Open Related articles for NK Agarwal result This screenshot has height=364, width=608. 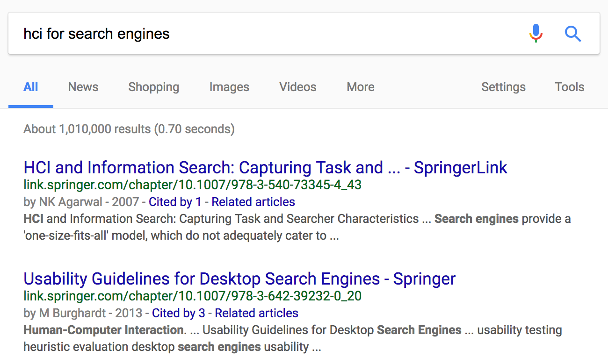253,202
